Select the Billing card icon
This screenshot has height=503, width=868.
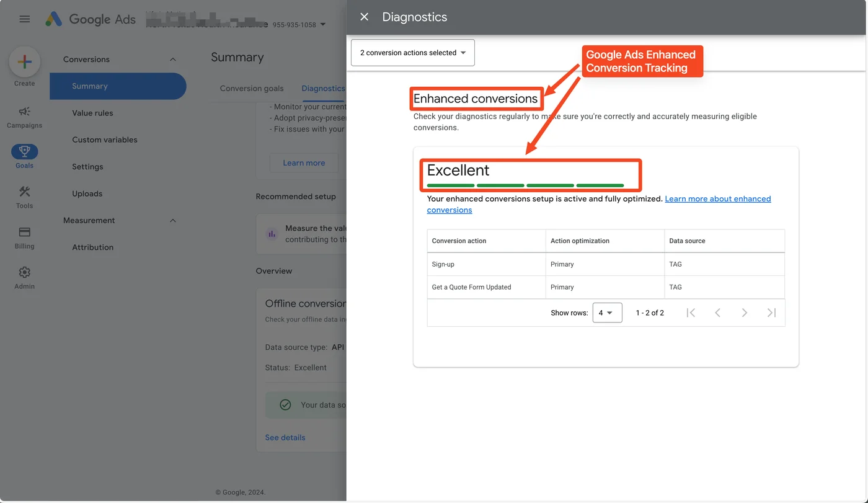pyautogui.click(x=24, y=233)
